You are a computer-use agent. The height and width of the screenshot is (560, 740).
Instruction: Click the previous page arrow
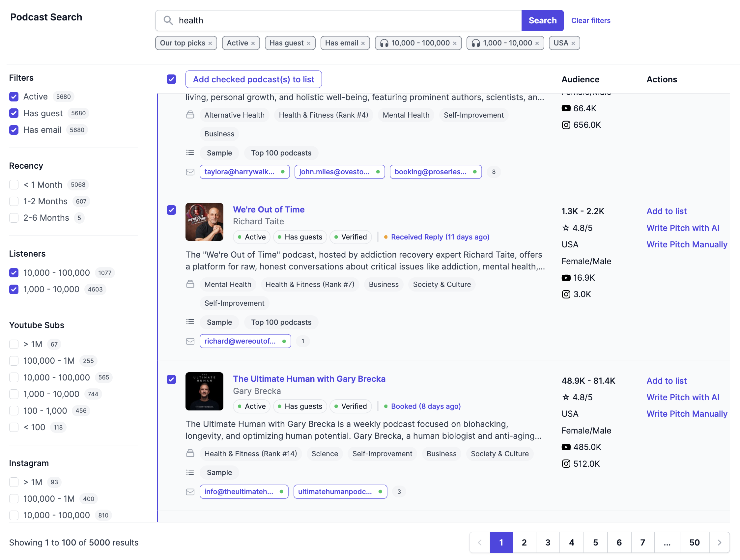pos(480,543)
